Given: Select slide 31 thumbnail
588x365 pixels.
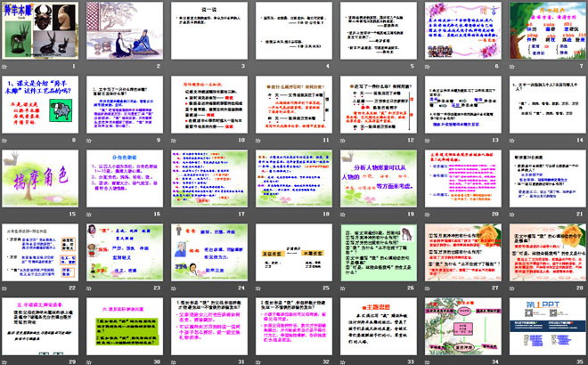Looking at the screenshot, I should tap(209, 326).
